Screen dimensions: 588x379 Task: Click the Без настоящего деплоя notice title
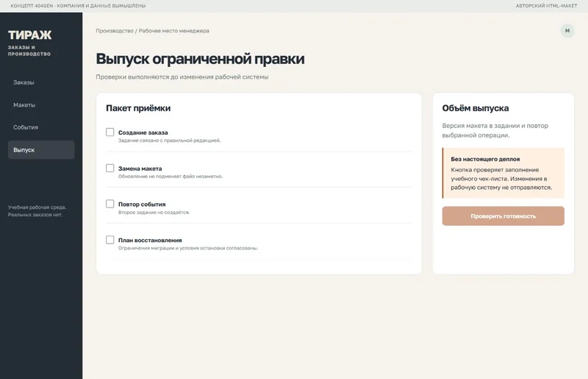[x=485, y=159]
